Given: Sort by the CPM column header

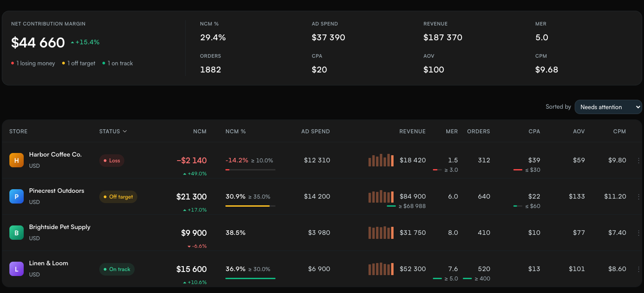Looking at the screenshot, I should tap(619, 132).
